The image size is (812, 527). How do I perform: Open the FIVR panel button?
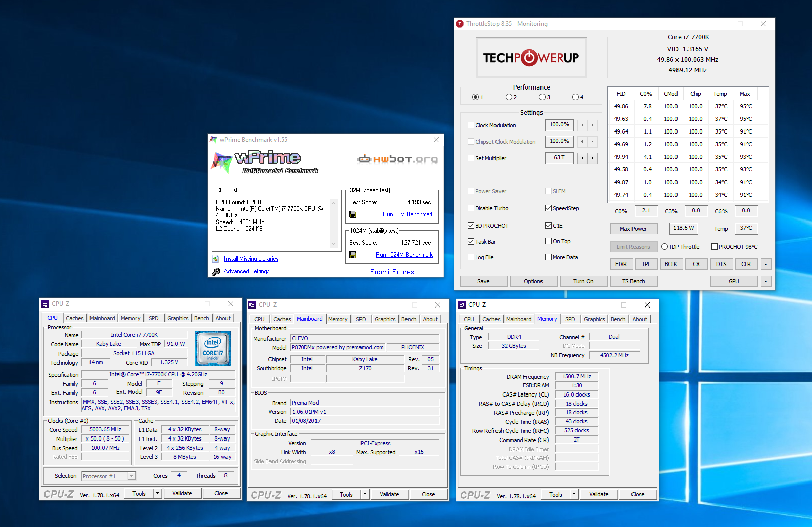click(x=621, y=264)
